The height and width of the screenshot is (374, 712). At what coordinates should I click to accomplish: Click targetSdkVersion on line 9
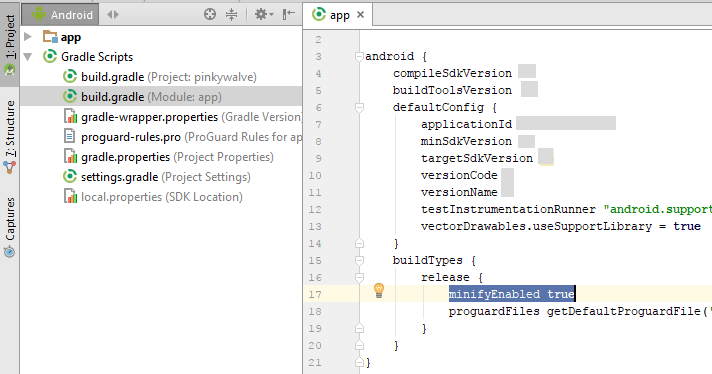pyautogui.click(x=477, y=158)
